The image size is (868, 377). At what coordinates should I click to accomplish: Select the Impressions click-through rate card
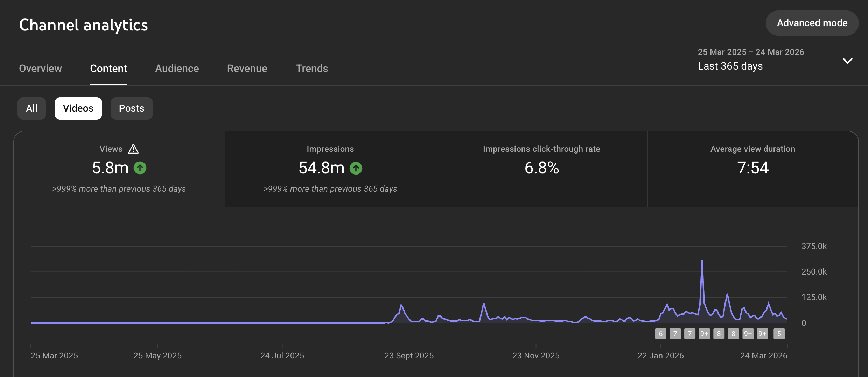click(542, 169)
